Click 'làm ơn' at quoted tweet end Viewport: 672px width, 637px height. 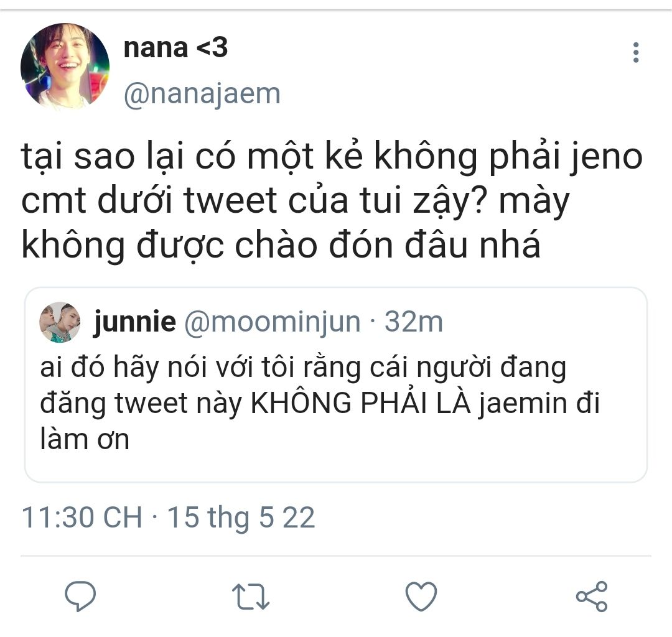pyautogui.click(x=85, y=439)
